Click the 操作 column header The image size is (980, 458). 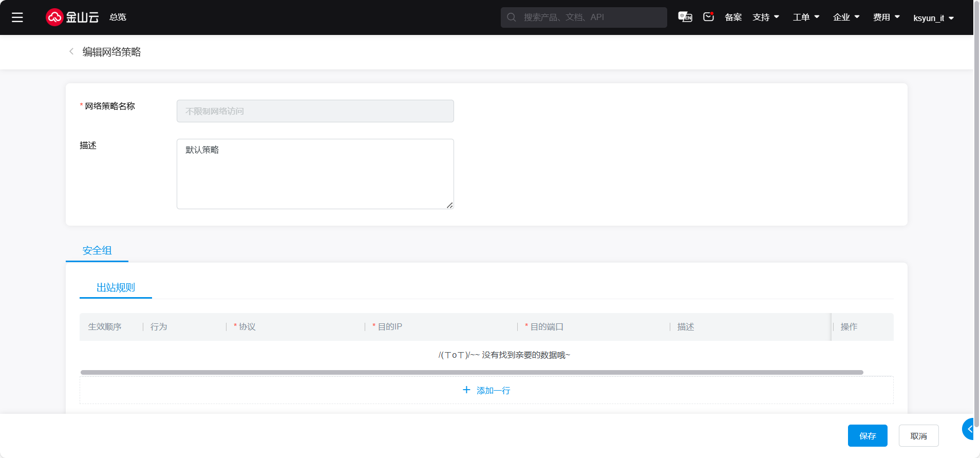point(849,327)
